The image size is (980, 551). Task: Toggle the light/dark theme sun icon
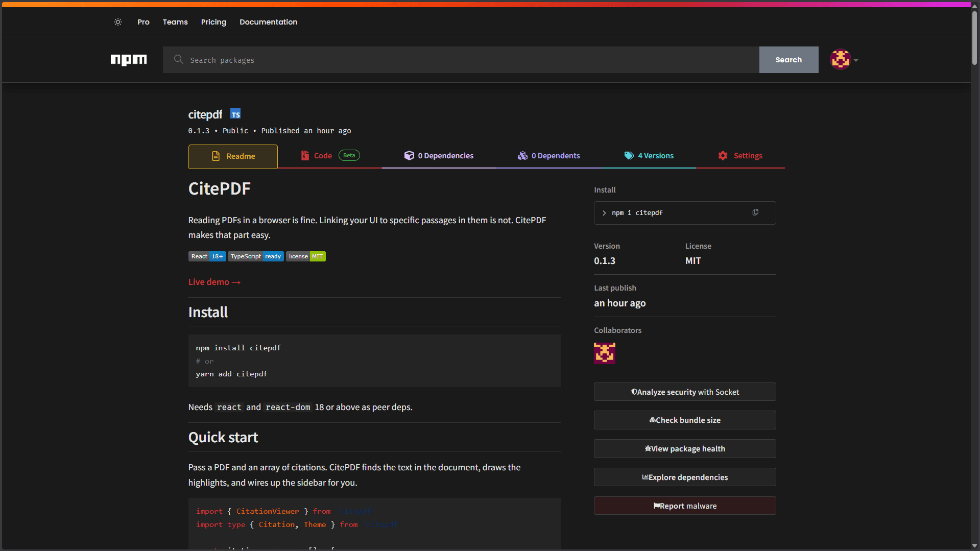(118, 22)
